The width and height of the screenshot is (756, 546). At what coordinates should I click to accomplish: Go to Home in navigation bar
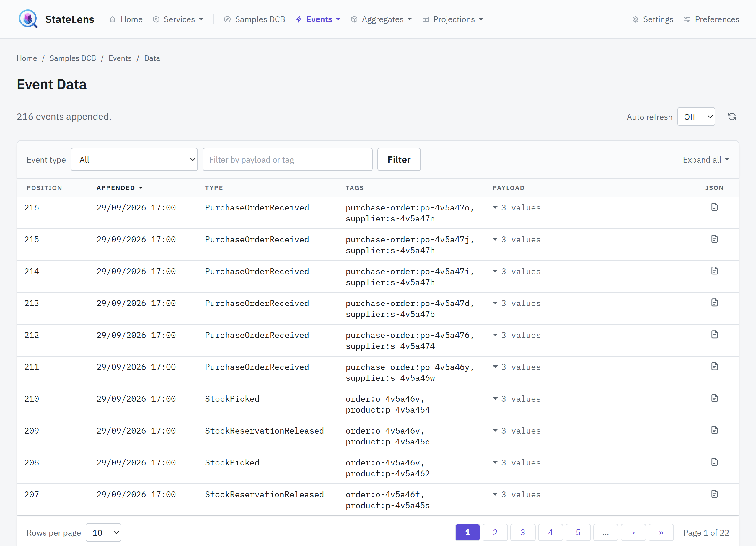tap(126, 19)
